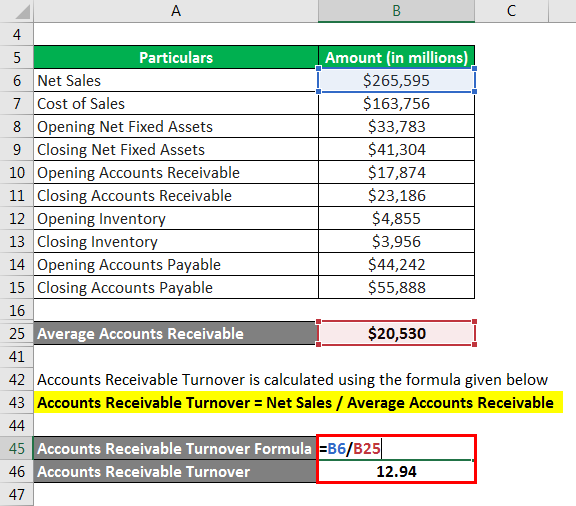Viewport: 576px width, 506px height.
Task: Select row 16 header
Action: click(17, 310)
